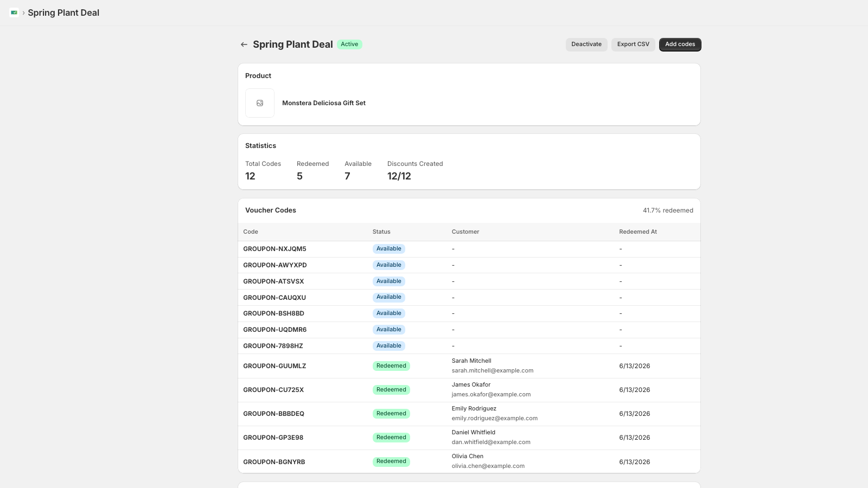Click email emily.rodriguez@example.com
The width and height of the screenshot is (868, 488).
pos(495,419)
